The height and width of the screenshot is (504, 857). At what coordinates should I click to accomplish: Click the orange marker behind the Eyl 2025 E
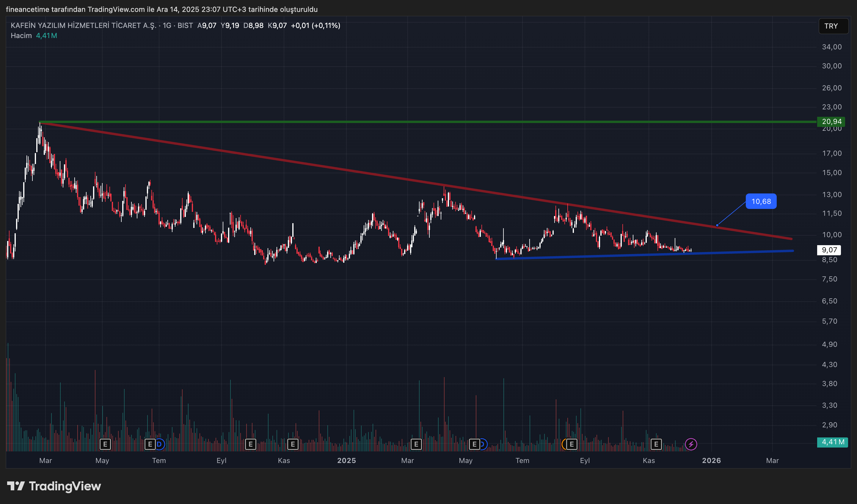pos(564,444)
